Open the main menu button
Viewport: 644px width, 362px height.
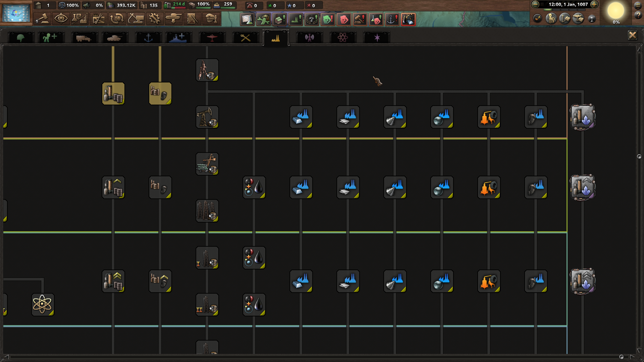[638, 6]
